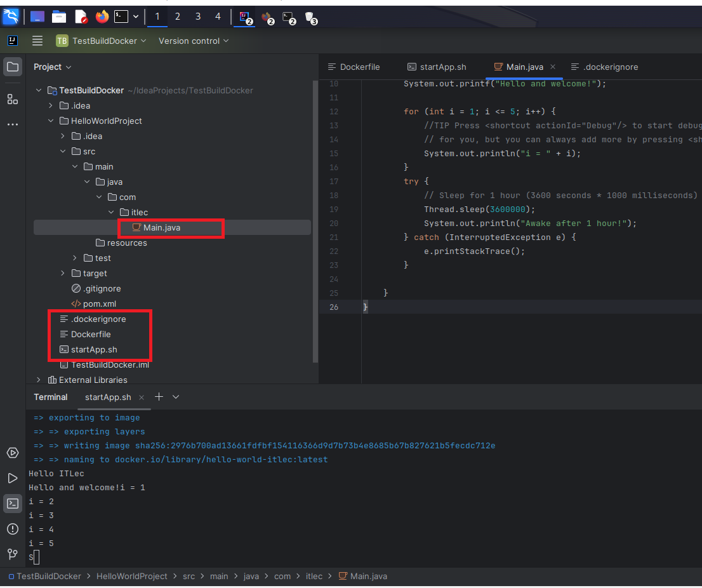Select TestBuildDocker.iml file
This screenshot has width=702, height=588.
(104, 364)
